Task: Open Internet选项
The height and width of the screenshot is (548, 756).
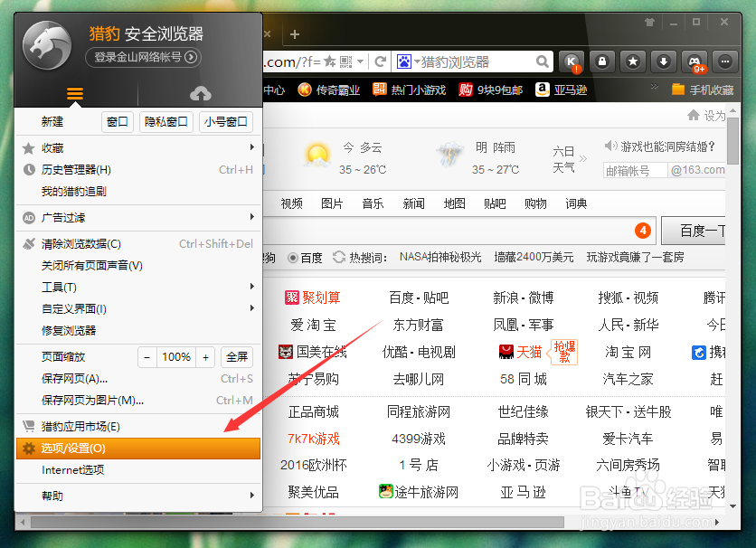Action: point(138,470)
